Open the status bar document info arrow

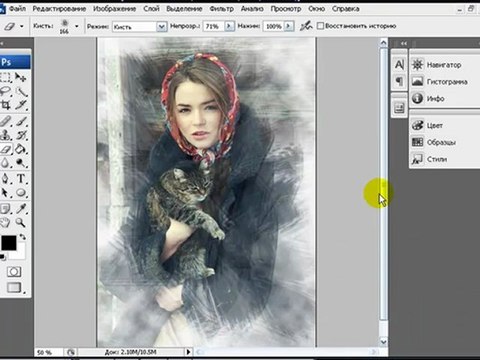(x=188, y=352)
